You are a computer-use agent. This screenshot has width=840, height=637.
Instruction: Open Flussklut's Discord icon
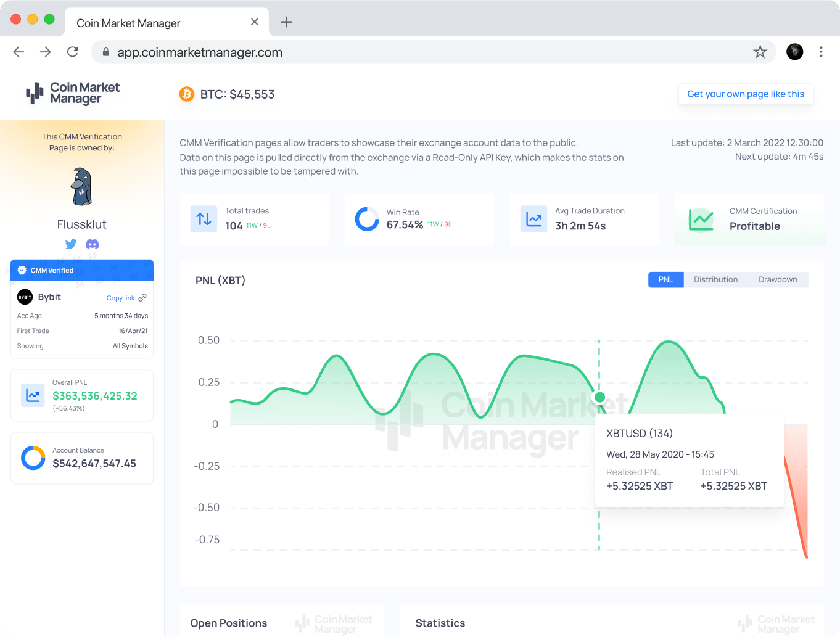pos(93,244)
